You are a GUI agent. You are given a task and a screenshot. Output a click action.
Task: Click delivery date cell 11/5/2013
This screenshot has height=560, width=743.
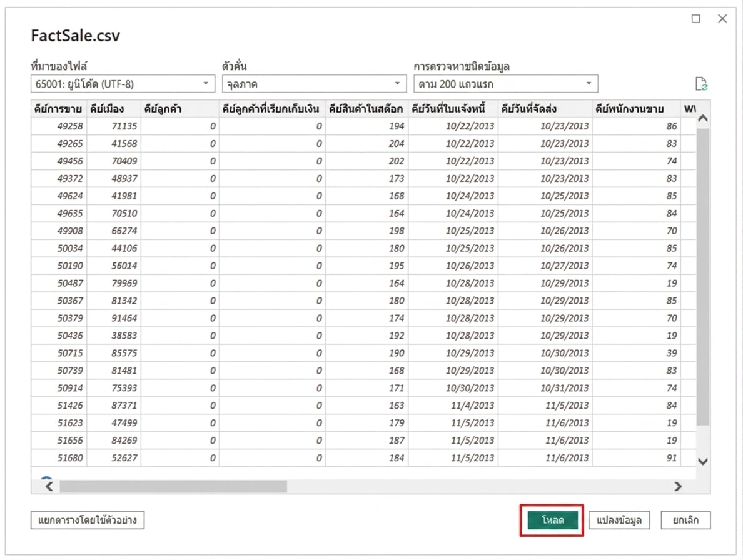pyautogui.click(x=545, y=406)
